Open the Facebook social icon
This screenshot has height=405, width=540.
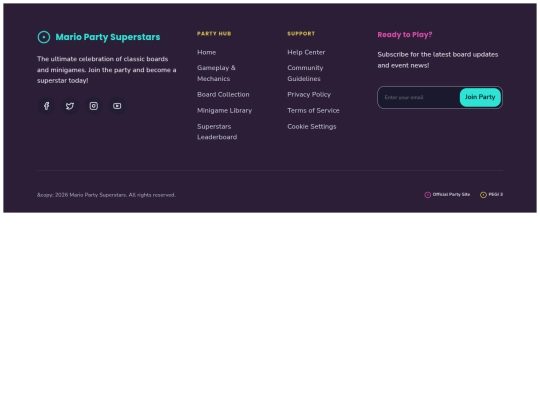46,106
